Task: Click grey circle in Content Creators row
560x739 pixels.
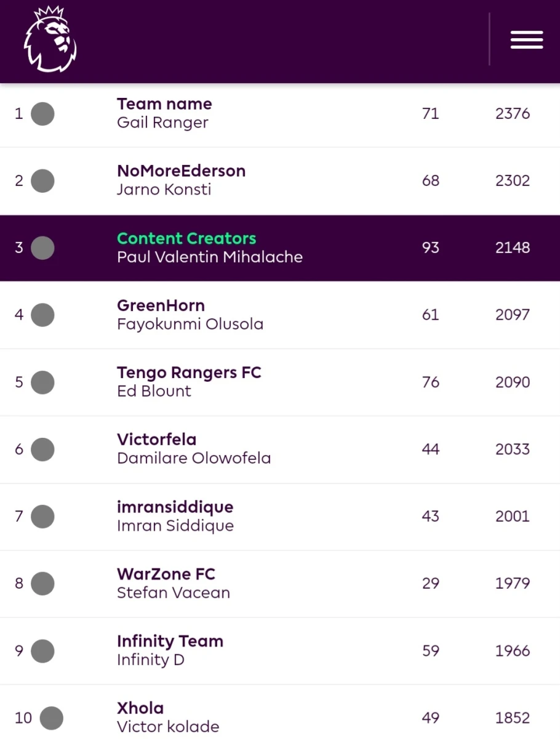Action: (42, 248)
